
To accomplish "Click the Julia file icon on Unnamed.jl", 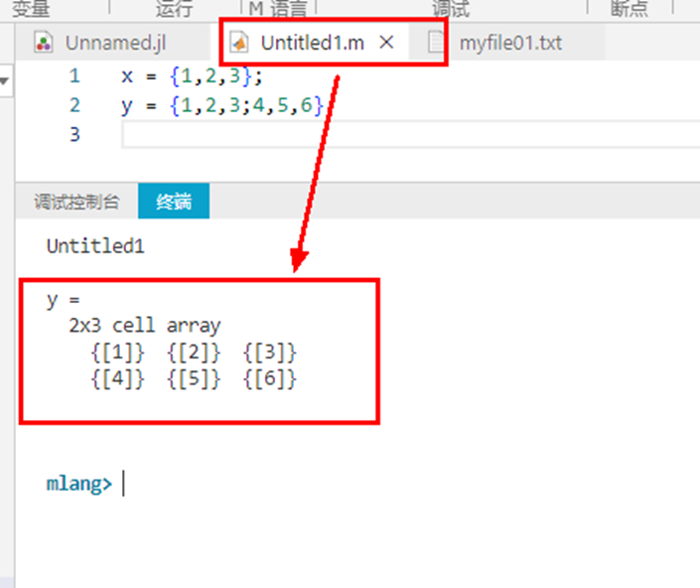I will pyautogui.click(x=44, y=43).
